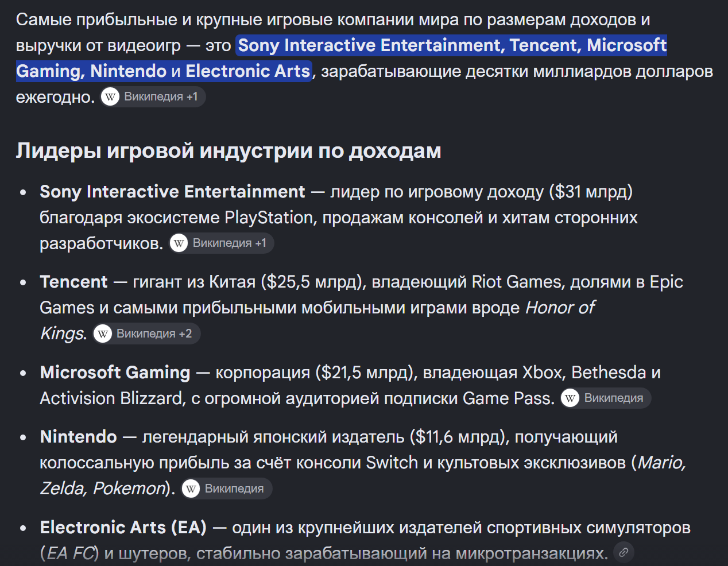The height and width of the screenshot is (566, 728).
Task: Click the Wikipedia logo after 'Kings.'
Action: pos(103,334)
